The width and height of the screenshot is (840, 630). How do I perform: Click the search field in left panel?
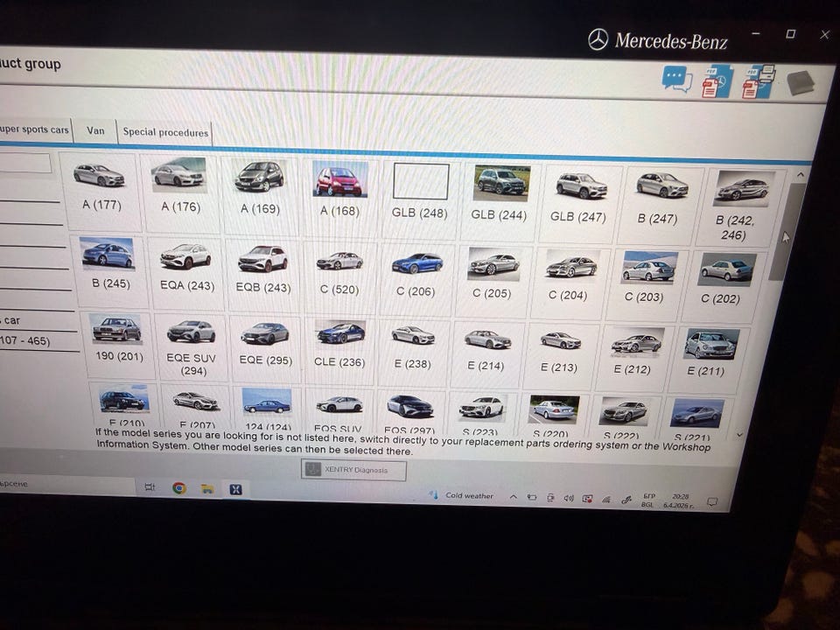(x=25, y=163)
